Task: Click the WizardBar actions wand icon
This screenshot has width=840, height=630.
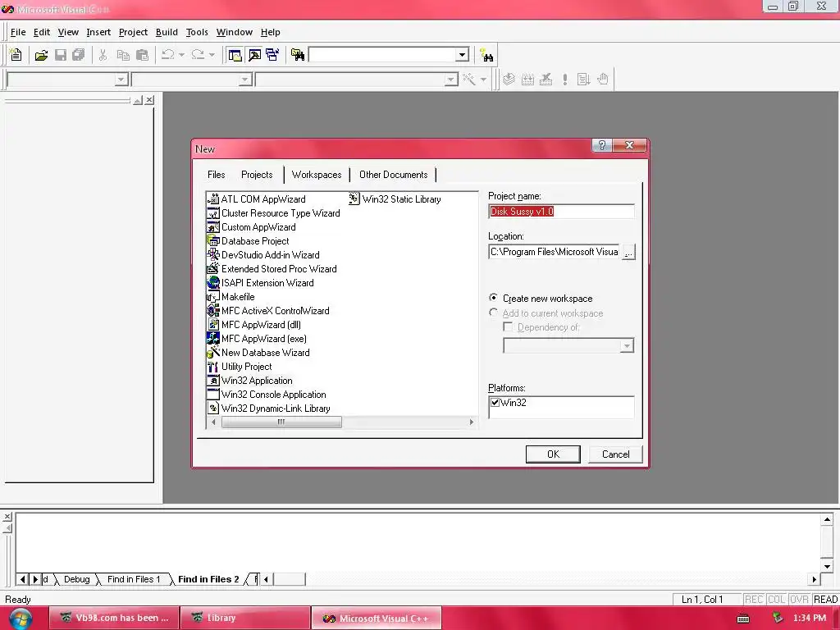Action: click(x=469, y=80)
